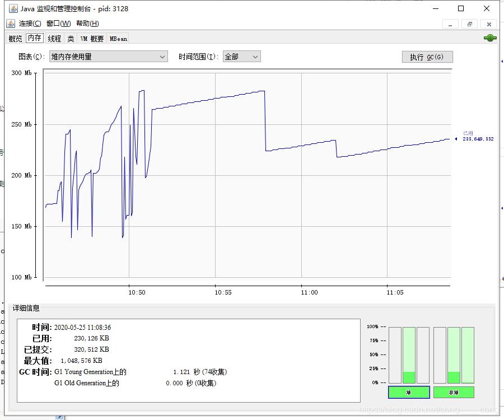Viewport: 504px width, 420px height.
Task: Minimize the inner JConsole connection frame
Action: click(x=450, y=24)
